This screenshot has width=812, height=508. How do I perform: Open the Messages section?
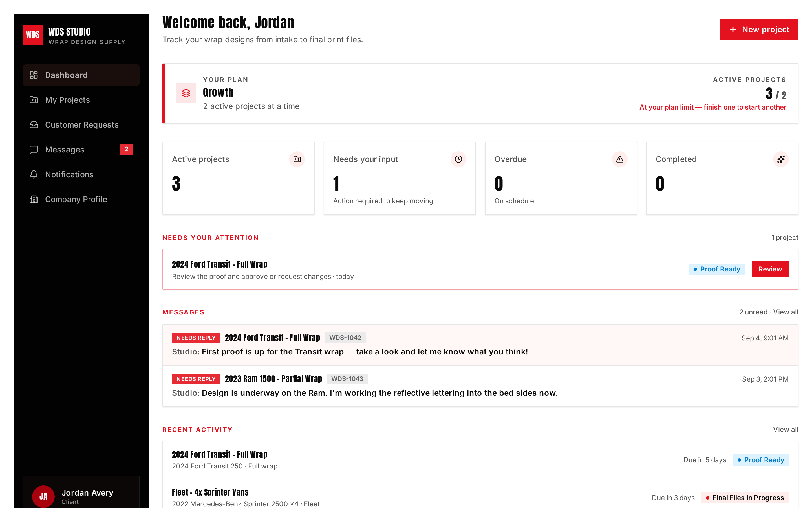(81, 150)
